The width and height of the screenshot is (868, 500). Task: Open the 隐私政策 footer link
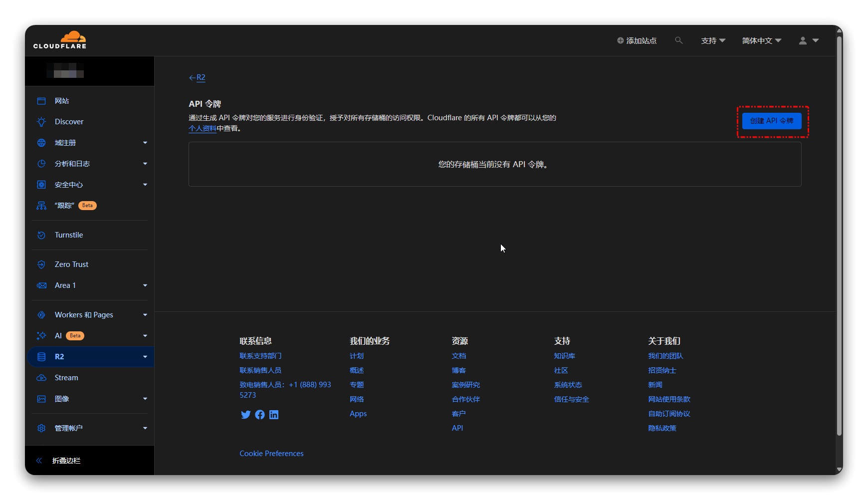pos(662,428)
